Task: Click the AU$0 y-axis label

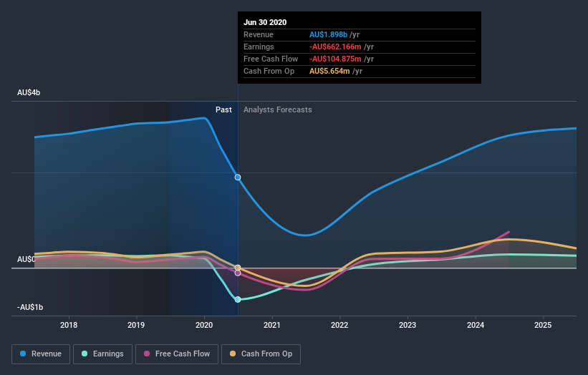Action: click(26, 259)
